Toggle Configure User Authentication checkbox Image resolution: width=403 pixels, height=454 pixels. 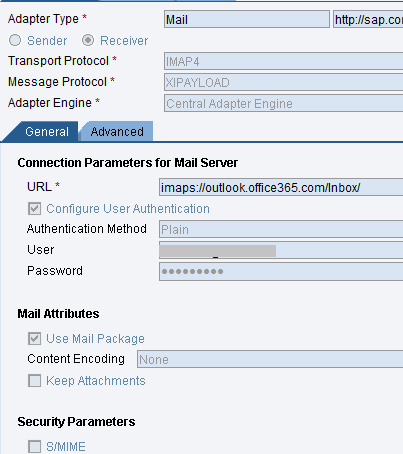(35, 209)
